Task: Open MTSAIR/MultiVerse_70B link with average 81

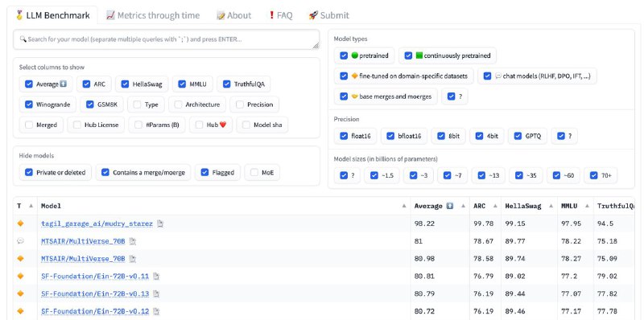Action: tap(83, 241)
